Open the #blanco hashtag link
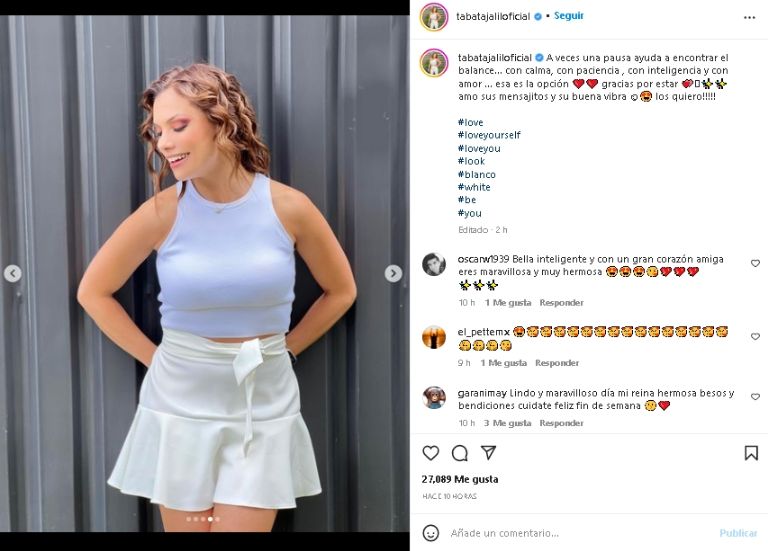Viewport: 768px width, 551px height. [476, 174]
